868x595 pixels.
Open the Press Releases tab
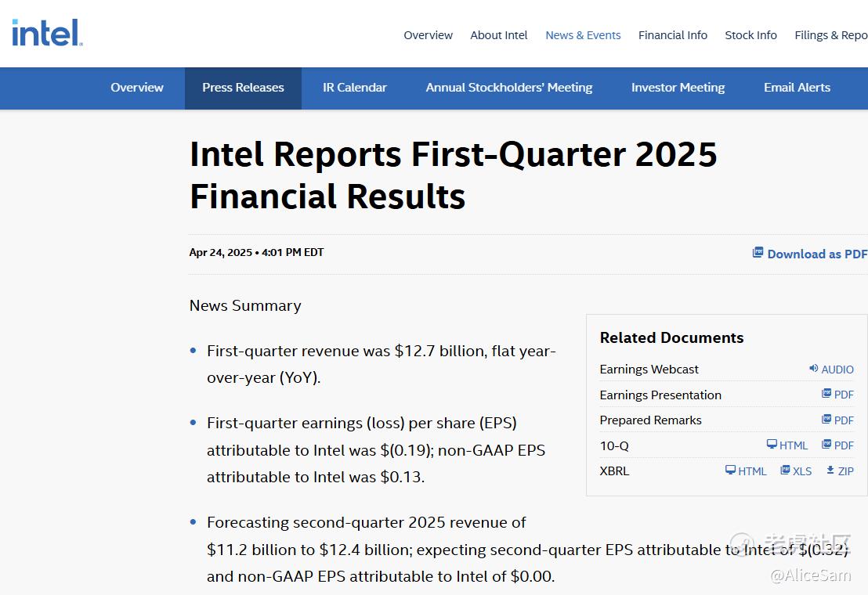point(243,88)
